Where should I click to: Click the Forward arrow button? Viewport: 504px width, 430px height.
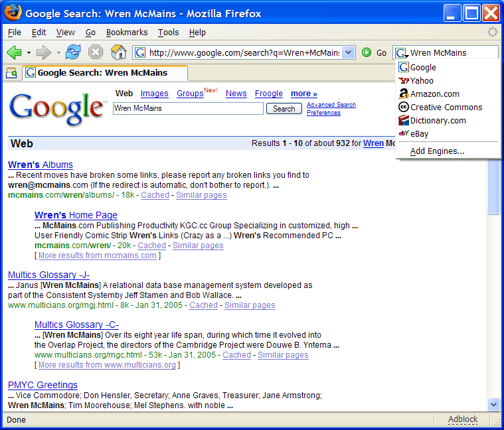pos(44,52)
